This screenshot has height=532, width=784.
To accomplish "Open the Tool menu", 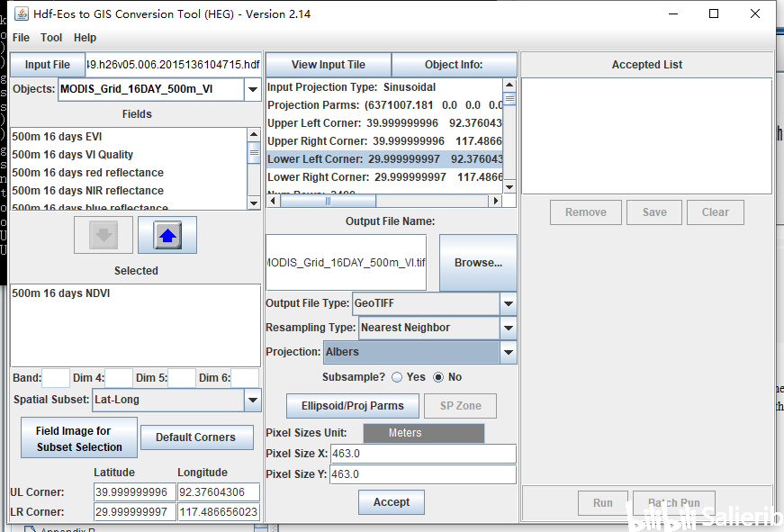I will 51,38.
